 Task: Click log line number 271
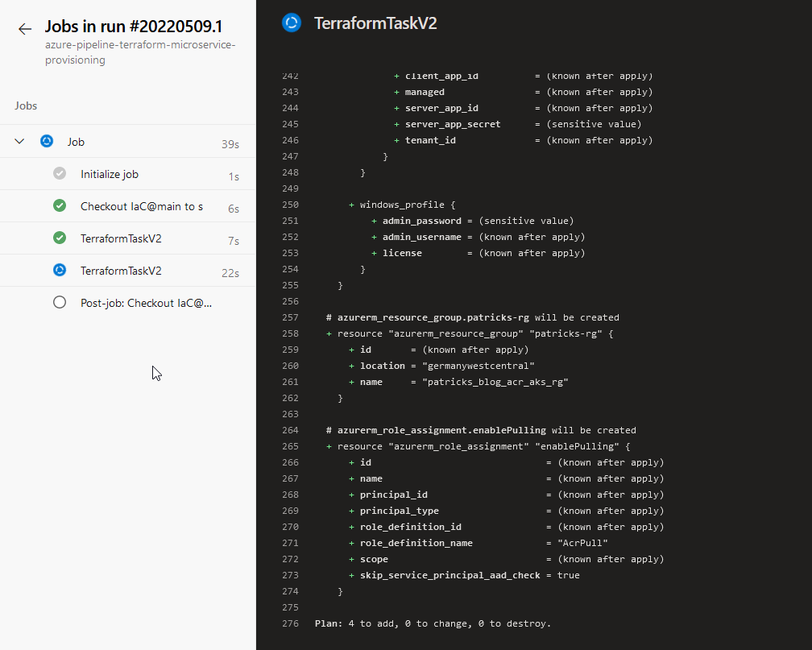click(x=291, y=543)
